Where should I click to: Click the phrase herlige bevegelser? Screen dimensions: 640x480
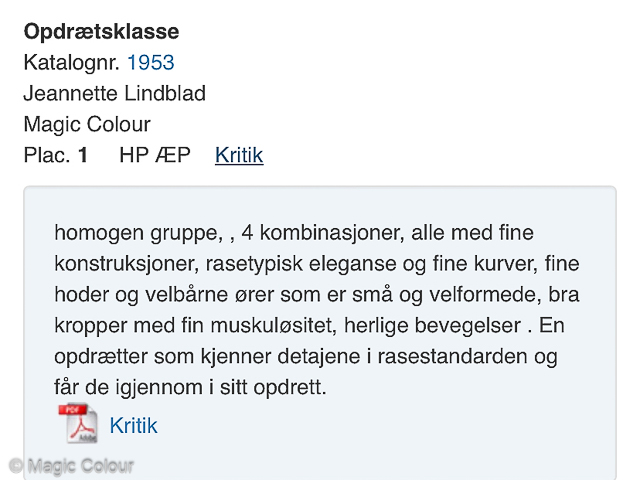tap(433, 326)
